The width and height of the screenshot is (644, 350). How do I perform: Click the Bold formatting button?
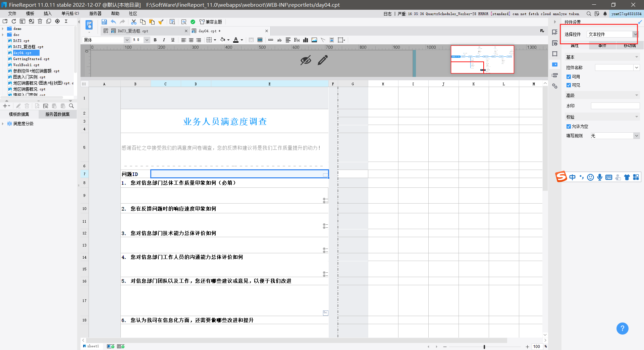point(155,40)
